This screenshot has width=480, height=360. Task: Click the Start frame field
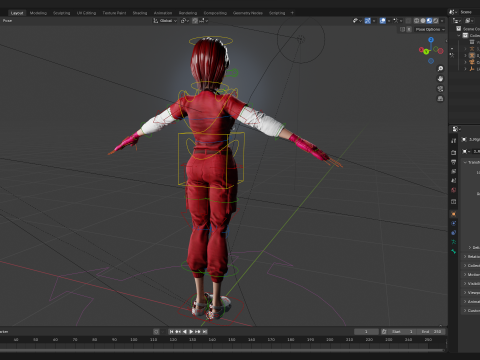click(x=402, y=332)
